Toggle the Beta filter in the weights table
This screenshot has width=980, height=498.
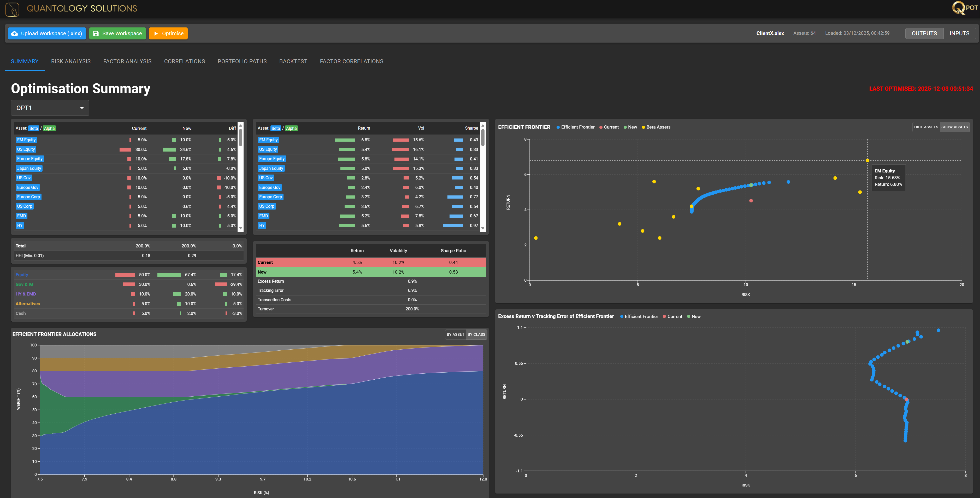point(33,128)
